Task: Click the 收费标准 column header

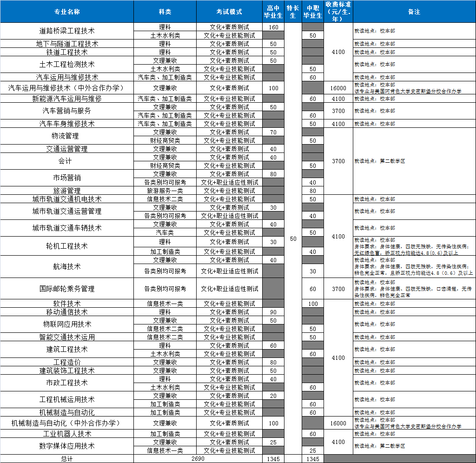Action: (x=338, y=12)
